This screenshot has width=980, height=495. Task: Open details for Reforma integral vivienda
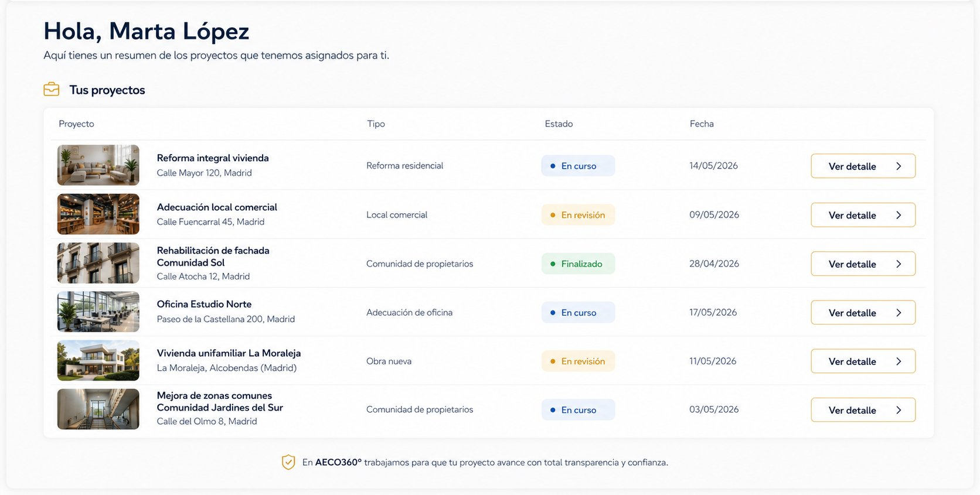tap(863, 166)
